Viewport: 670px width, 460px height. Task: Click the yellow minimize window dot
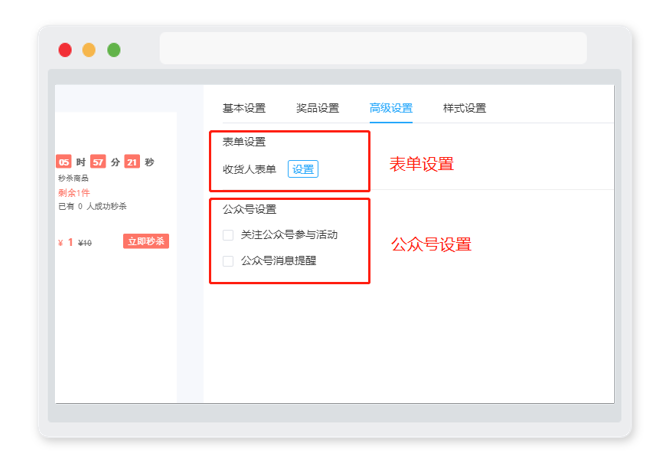pos(89,50)
